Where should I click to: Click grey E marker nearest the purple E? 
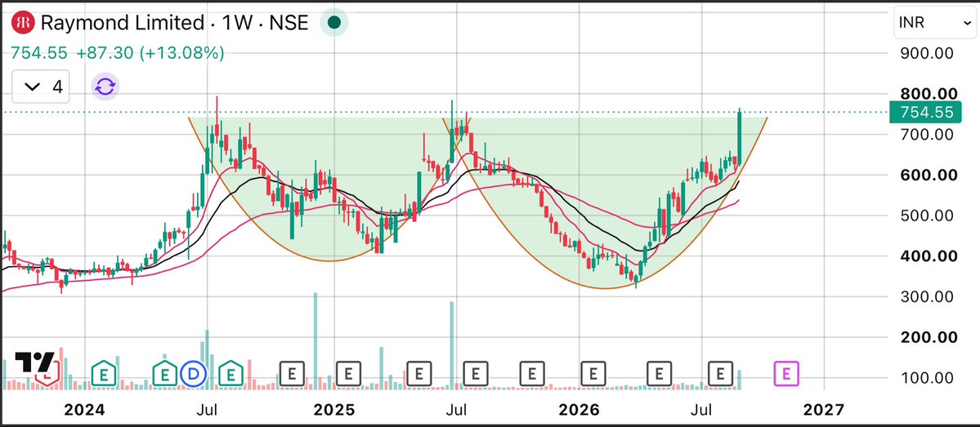721,374
